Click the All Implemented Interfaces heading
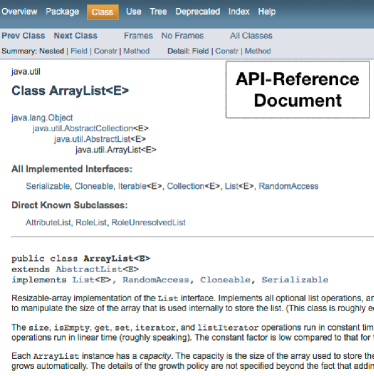Screen dimensions: 374x376 pos(72,169)
